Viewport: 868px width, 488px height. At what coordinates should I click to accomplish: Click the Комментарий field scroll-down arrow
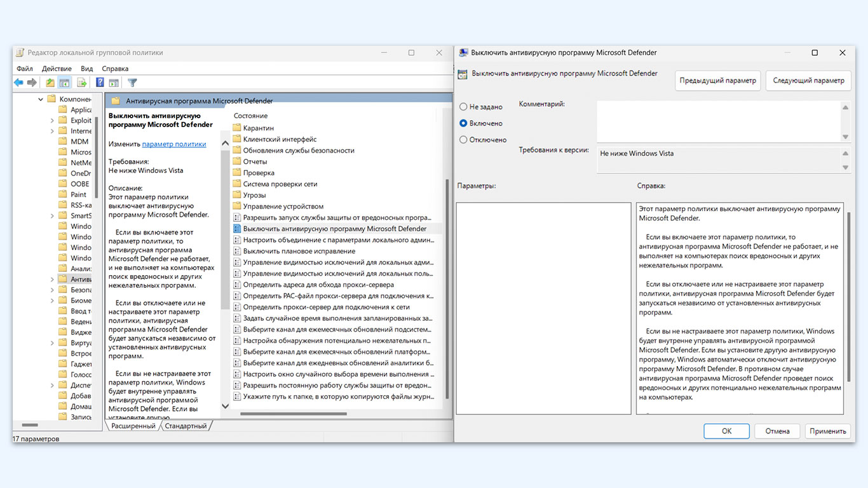[845, 137]
